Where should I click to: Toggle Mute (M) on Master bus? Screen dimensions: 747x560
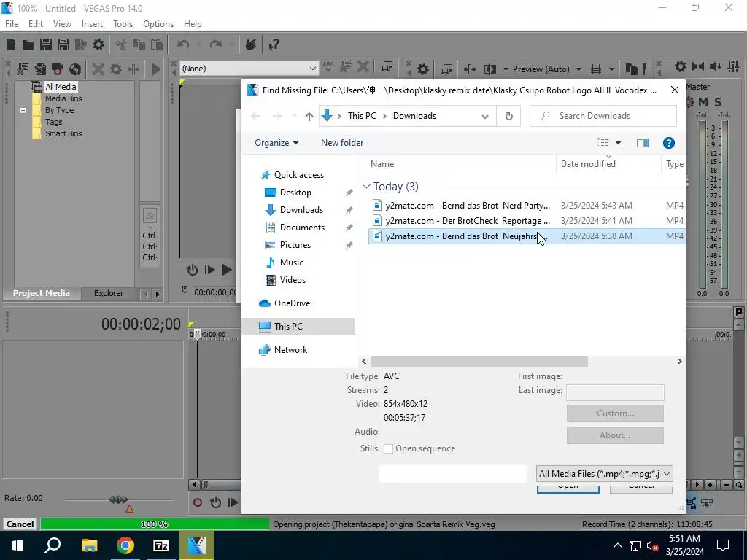[x=703, y=102]
